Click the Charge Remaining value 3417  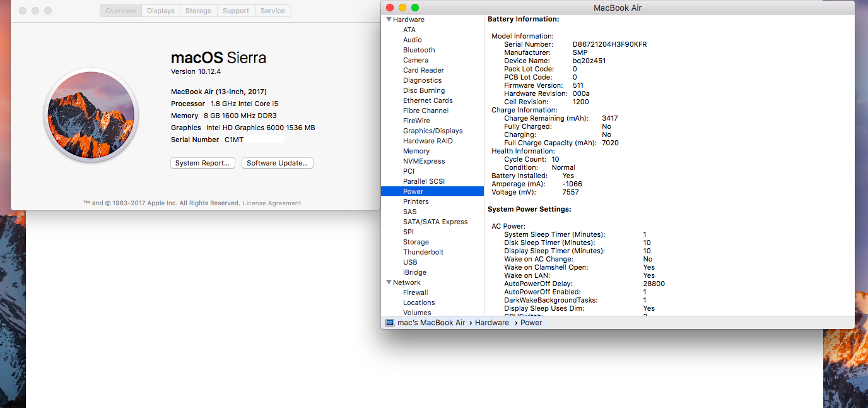tap(610, 118)
